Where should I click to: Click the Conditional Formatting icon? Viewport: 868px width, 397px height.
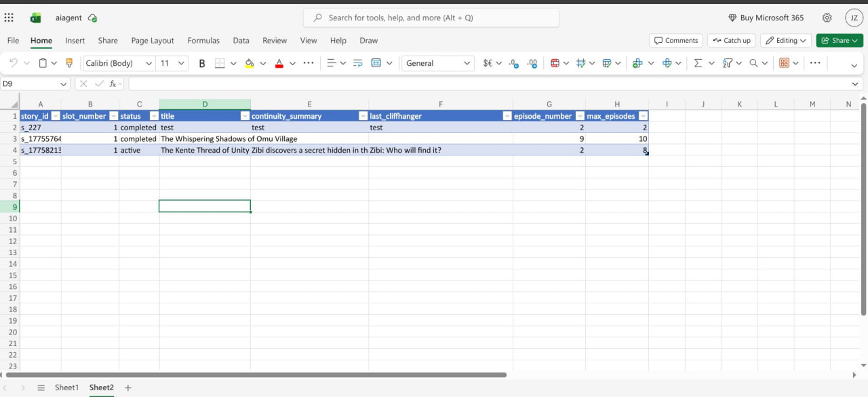click(555, 63)
